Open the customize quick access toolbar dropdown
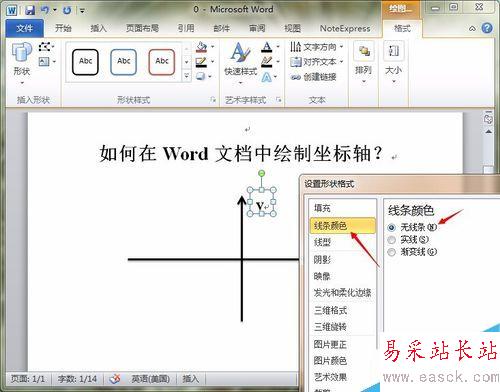 pos(82,10)
